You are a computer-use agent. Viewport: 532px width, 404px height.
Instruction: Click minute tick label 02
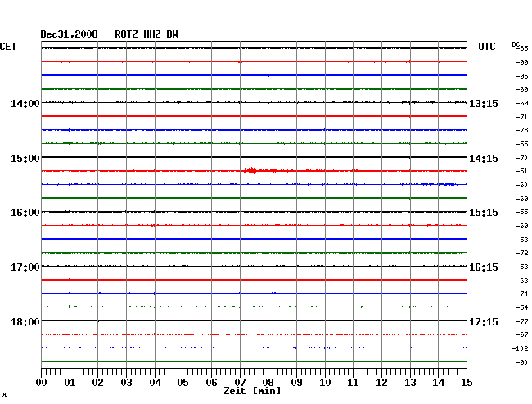[x=97, y=382]
